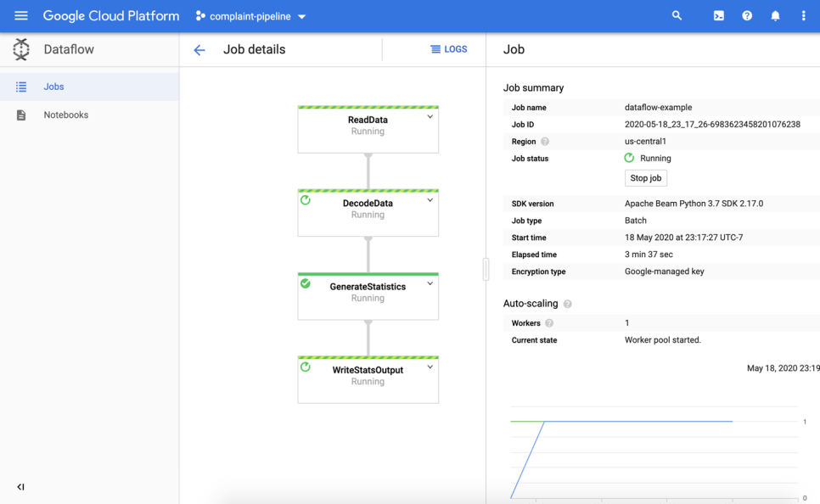Screen dimensions: 820x504
Task: Click the Start time value
Action: pyautogui.click(x=683, y=238)
